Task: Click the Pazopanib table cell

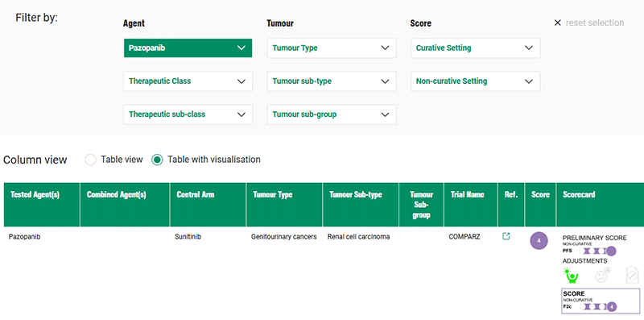Action: coord(24,237)
